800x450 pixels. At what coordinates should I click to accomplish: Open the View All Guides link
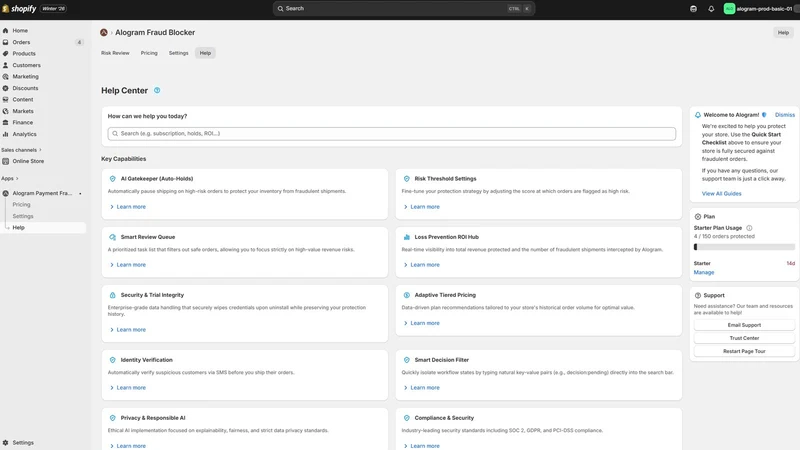(x=721, y=194)
